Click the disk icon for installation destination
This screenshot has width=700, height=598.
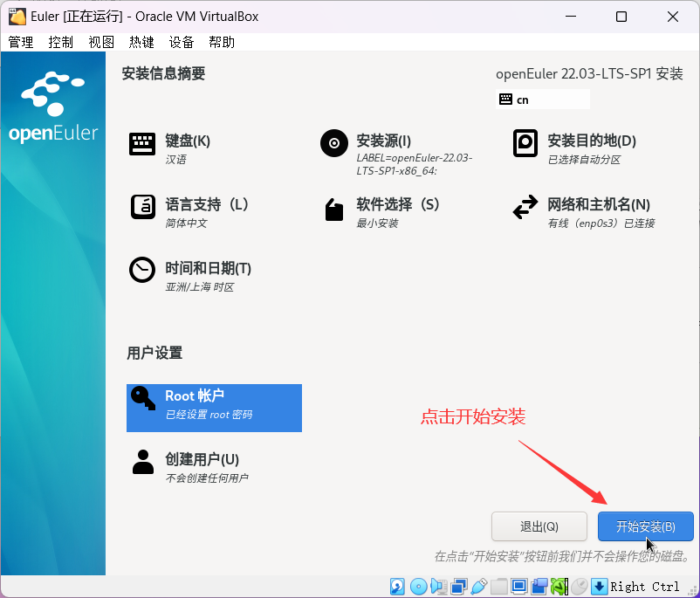coord(525,143)
